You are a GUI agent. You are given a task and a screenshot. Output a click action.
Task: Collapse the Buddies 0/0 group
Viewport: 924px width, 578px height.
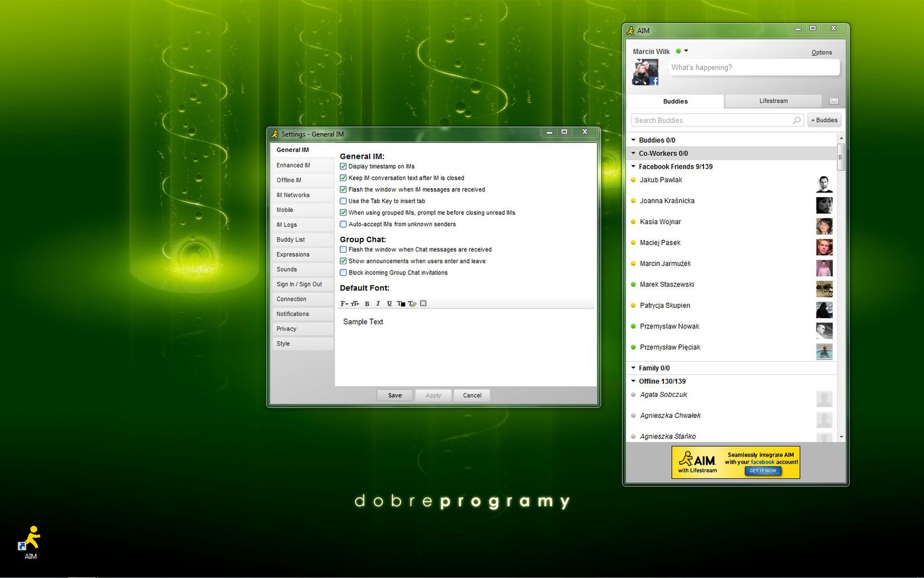[633, 140]
